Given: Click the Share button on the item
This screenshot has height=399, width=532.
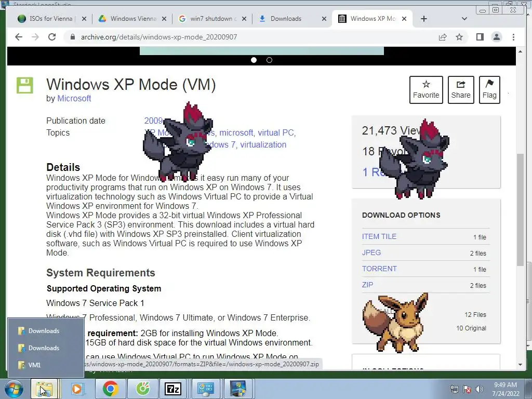Looking at the screenshot, I should 461,90.
